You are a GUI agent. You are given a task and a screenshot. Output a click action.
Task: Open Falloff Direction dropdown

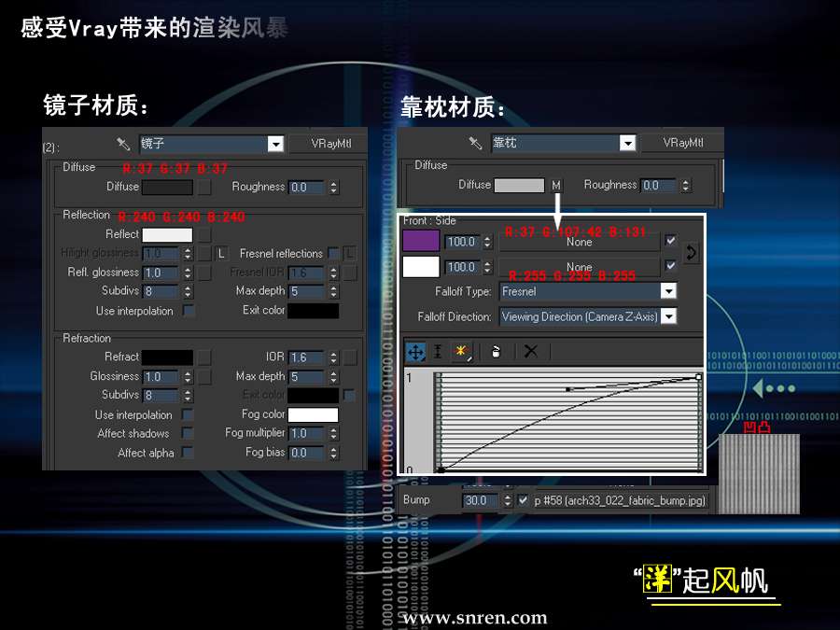(668, 316)
